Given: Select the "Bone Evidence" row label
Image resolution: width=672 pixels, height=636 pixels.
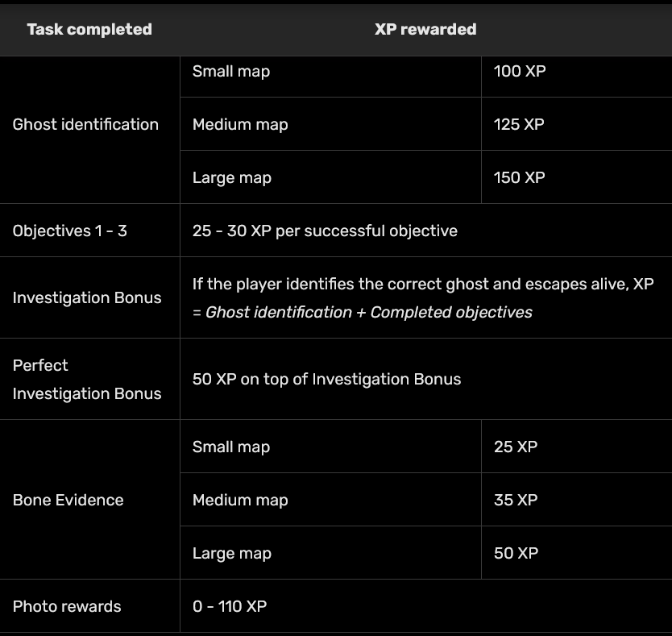Looking at the screenshot, I should (x=68, y=500).
